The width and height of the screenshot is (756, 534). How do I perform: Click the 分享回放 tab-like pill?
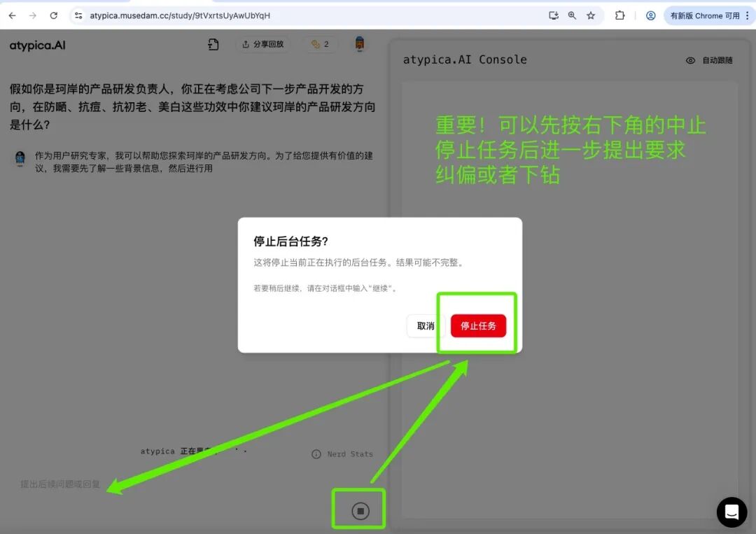click(x=262, y=43)
